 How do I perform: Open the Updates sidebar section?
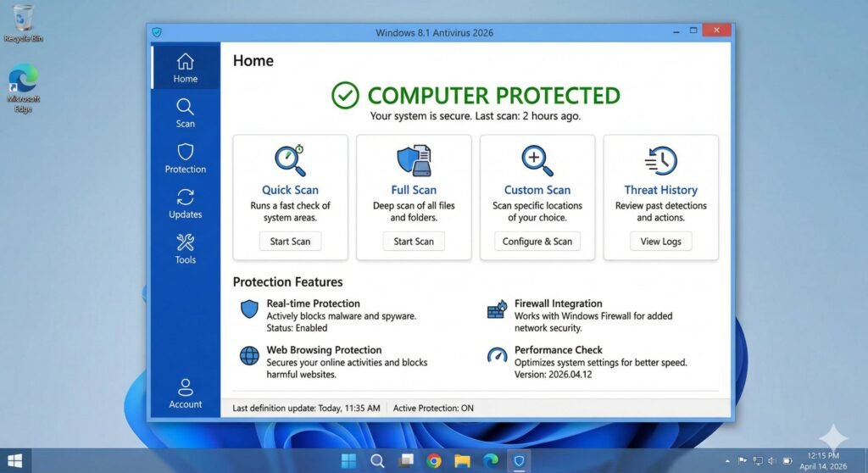pos(186,203)
